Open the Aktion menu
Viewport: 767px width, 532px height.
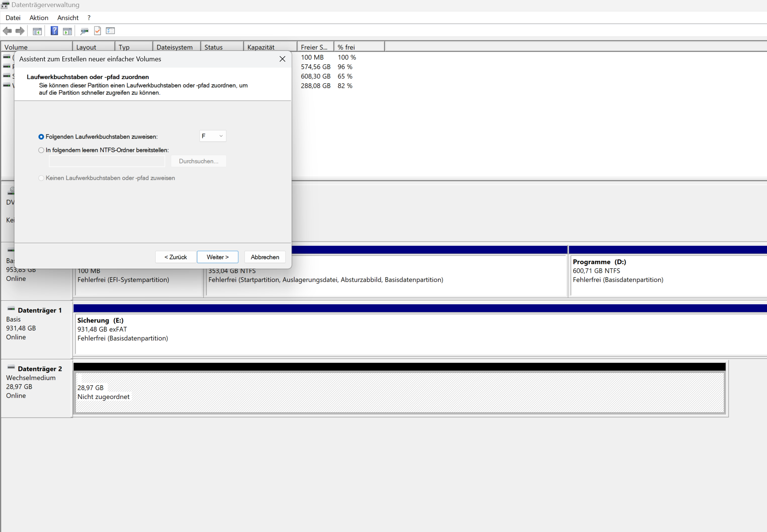39,17
